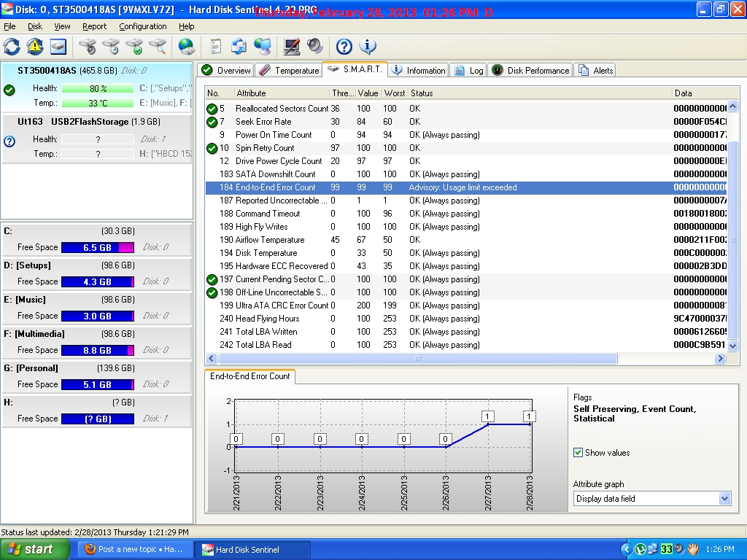Viewport: 747px width, 560px height.
Task: Select the Seek Error Rate row
Action: coord(466,122)
